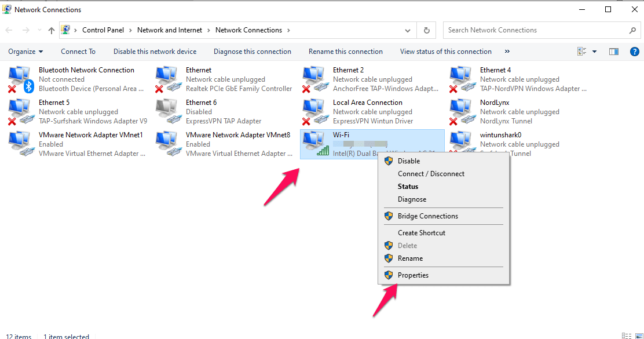Expand chevron after Network and Internet

(208, 30)
